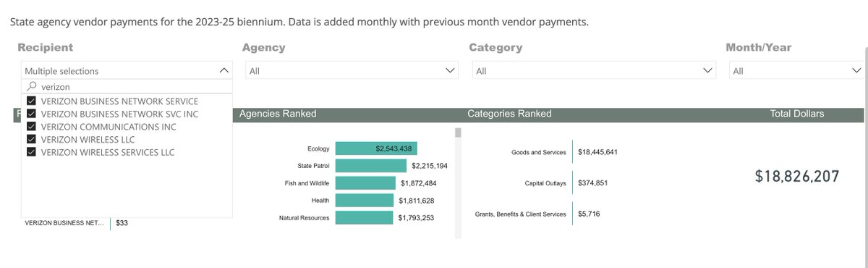Viewport: 868px width, 268px height.
Task: Click the $33 recipient value
Action: click(122, 223)
